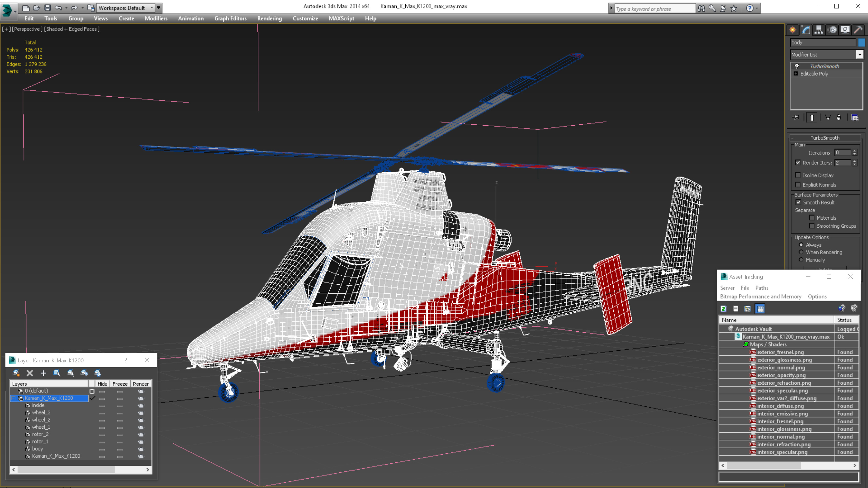Click the Hide column header in Layer dialog
The width and height of the screenshot is (868, 488).
click(102, 384)
